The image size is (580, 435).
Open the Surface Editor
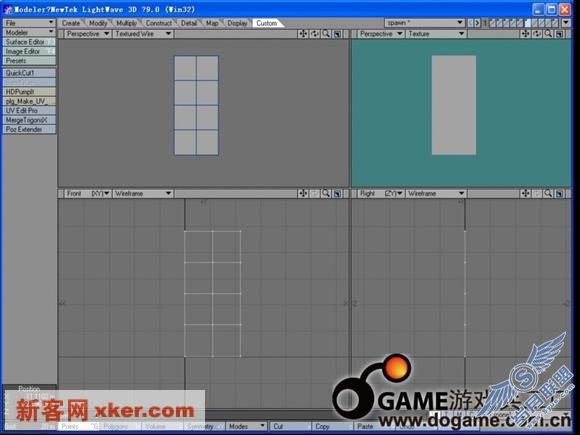(x=29, y=42)
